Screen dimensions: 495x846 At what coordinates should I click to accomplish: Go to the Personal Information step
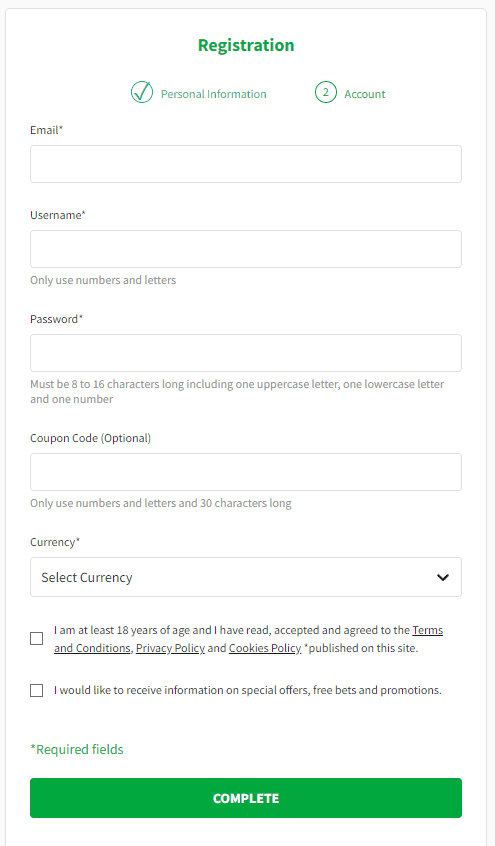pyautogui.click(x=213, y=94)
